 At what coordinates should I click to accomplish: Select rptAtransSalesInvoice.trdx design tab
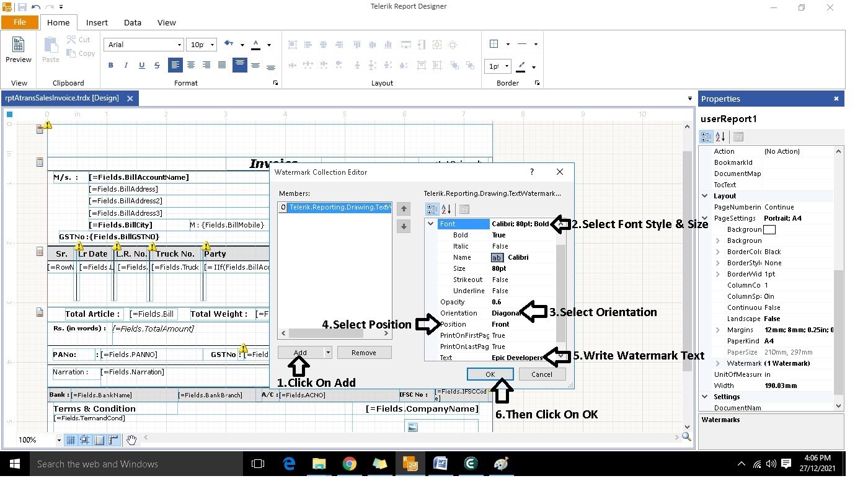(62, 98)
